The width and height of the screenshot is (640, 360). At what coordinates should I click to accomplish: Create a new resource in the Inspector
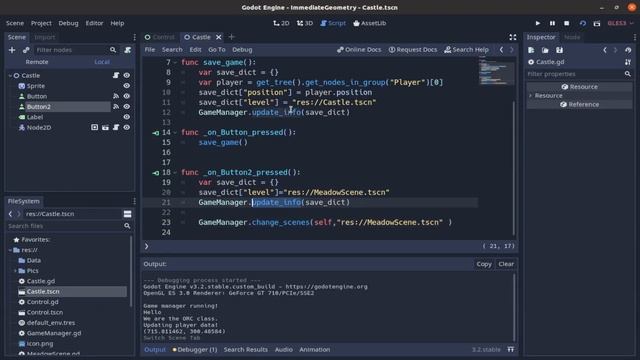pyautogui.click(x=531, y=50)
